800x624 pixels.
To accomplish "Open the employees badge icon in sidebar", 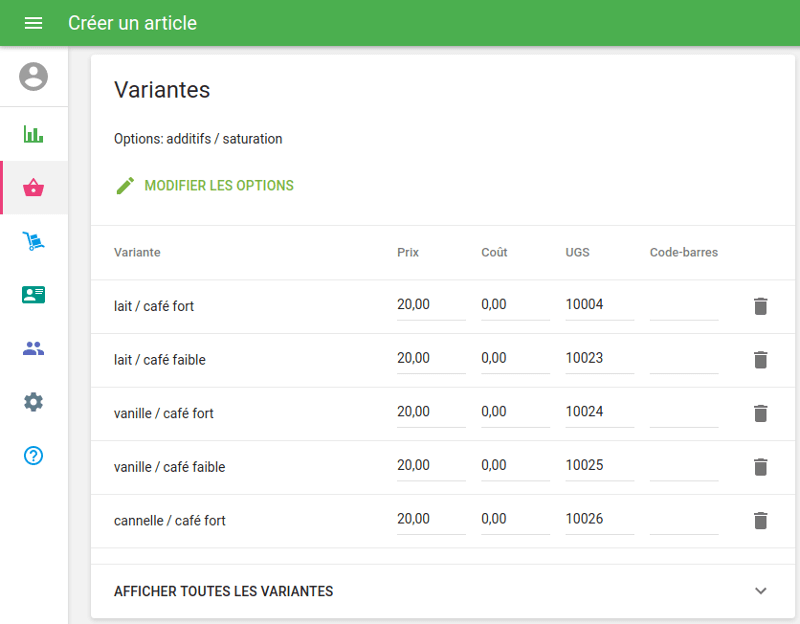I will click(x=33, y=294).
